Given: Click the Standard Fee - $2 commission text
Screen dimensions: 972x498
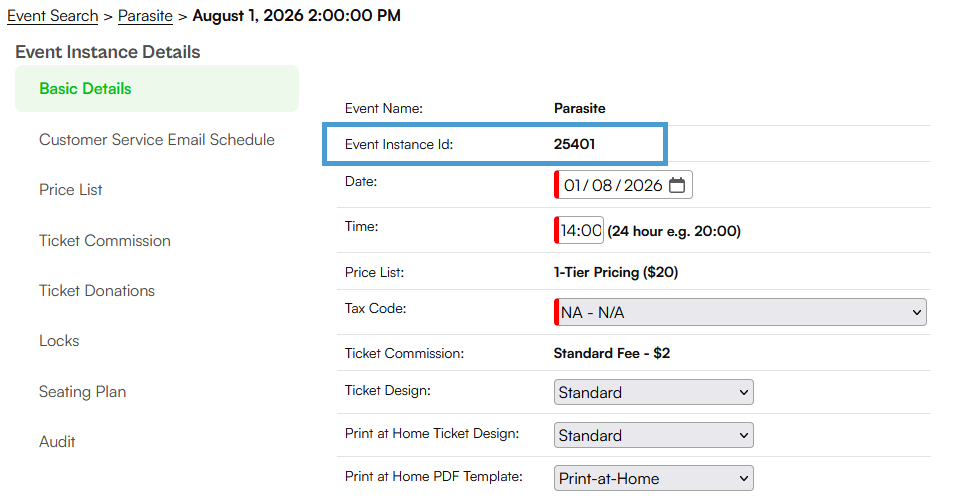Looking at the screenshot, I should (611, 353).
